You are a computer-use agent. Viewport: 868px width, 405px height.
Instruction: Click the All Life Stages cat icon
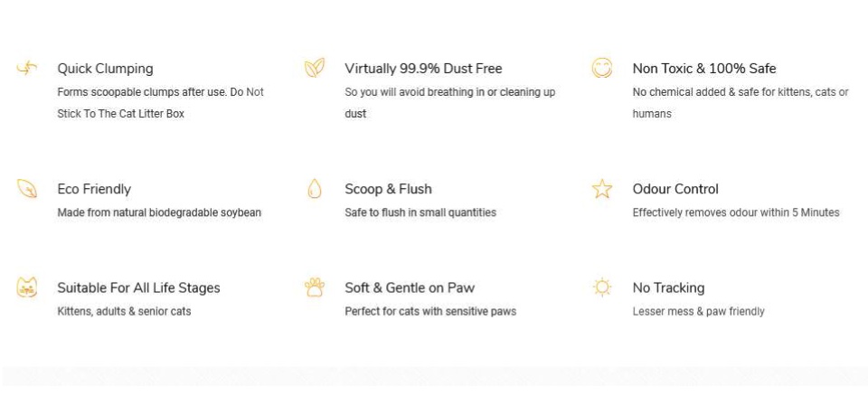click(x=27, y=287)
